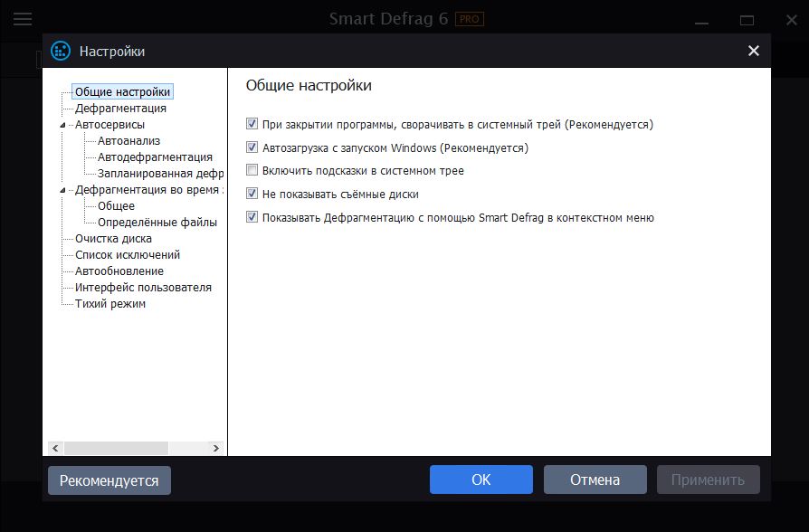Collapse the Автосервисы tree node
Viewport: 809px width, 532px height.
click(x=63, y=125)
